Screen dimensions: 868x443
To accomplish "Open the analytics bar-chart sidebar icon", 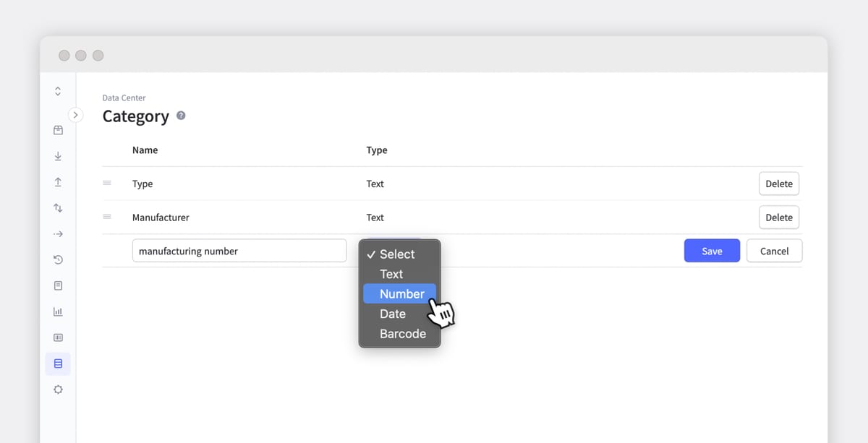I will tap(58, 311).
